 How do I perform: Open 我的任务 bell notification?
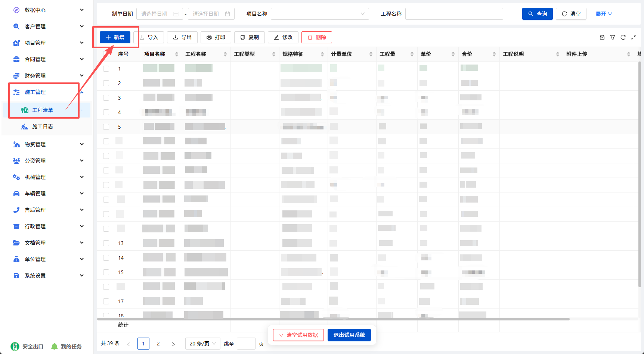(66, 347)
